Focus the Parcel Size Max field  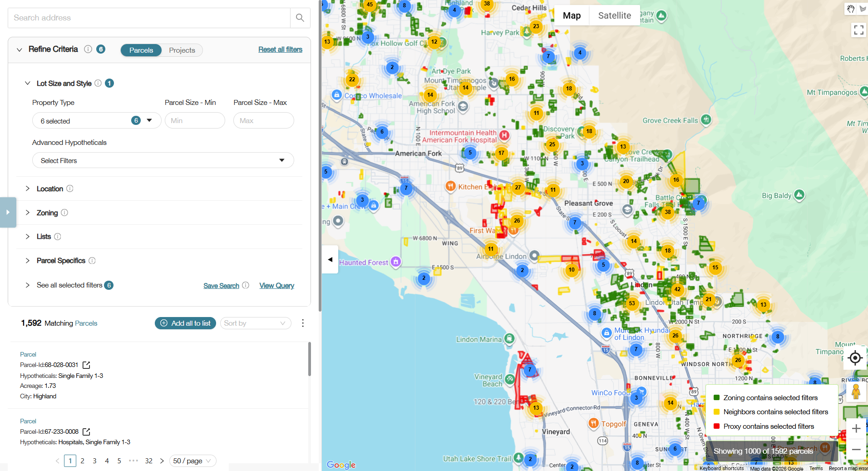263,120
